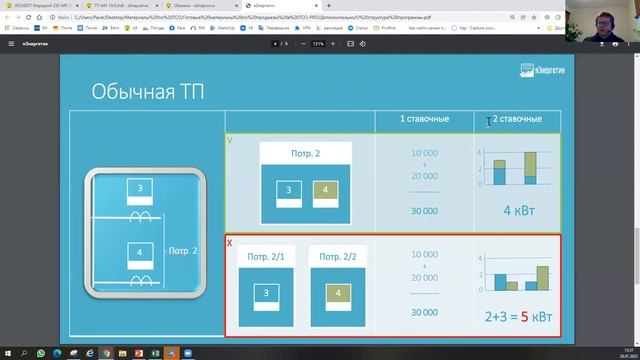Open the Capture your... bookmark
This screenshot has height=360, width=640.
(x=473, y=28)
